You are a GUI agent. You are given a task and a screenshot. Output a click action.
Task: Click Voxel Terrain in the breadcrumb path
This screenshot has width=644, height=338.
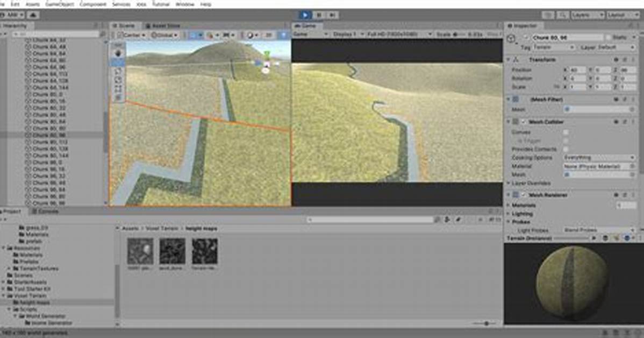coord(162,229)
